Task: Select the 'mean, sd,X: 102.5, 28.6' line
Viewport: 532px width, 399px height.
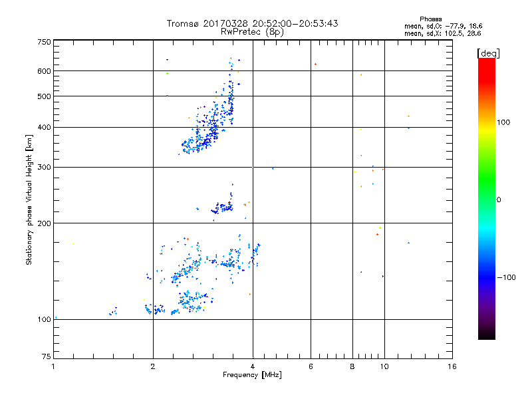Action: click(x=442, y=33)
